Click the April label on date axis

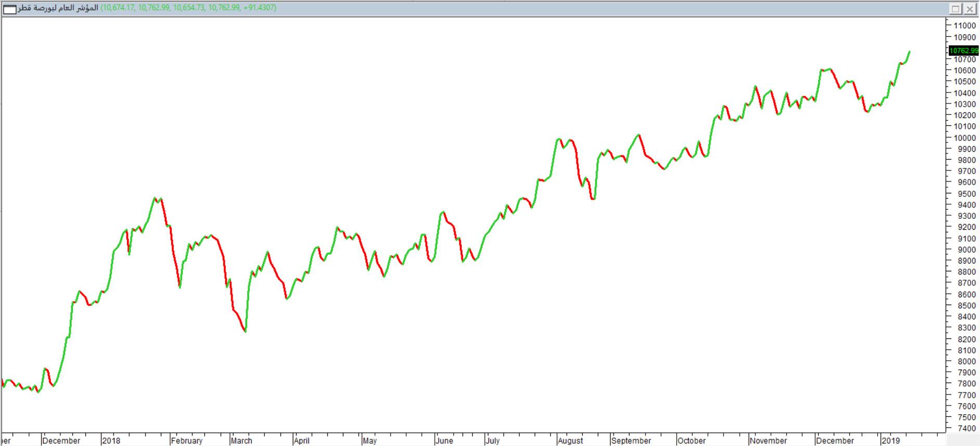coord(302,441)
